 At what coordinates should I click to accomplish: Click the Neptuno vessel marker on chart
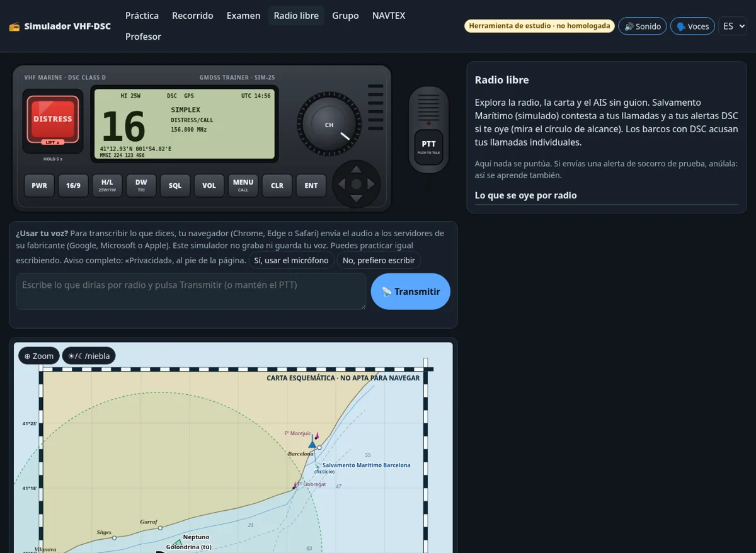[x=178, y=542]
